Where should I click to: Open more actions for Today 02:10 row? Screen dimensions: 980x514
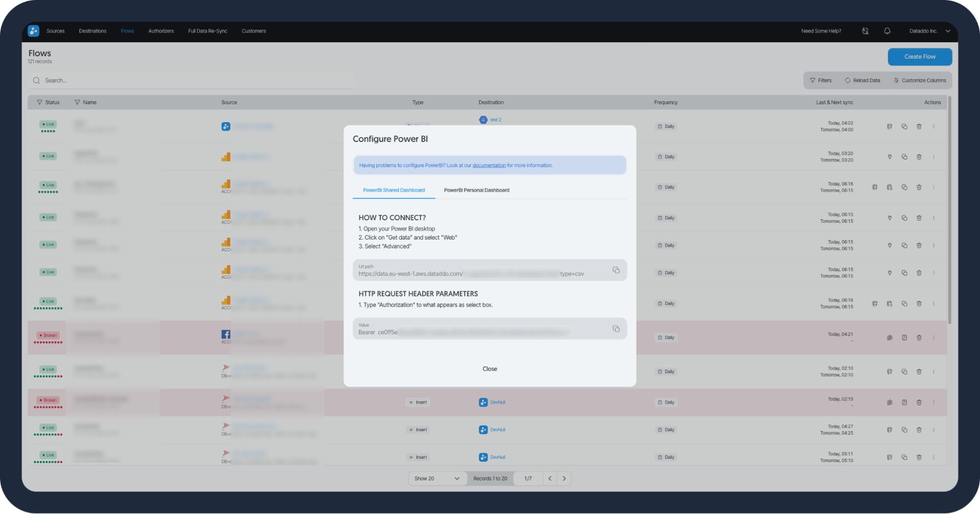[x=933, y=372]
